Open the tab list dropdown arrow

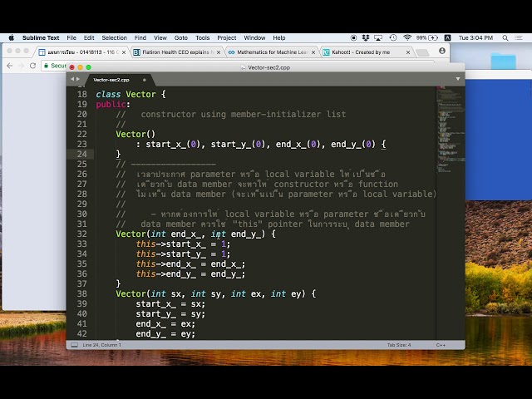(458, 79)
